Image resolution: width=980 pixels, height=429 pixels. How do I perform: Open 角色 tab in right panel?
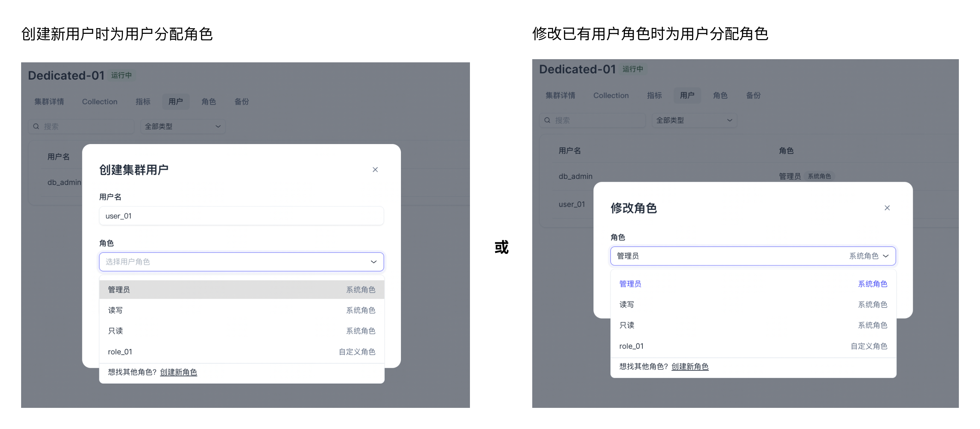click(720, 95)
